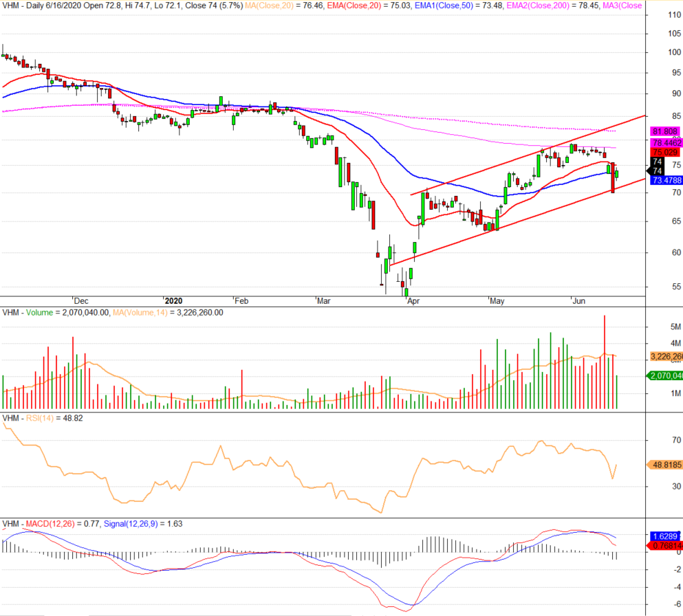
Task: Select the red 75.029 price tag
Action: coord(664,153)
